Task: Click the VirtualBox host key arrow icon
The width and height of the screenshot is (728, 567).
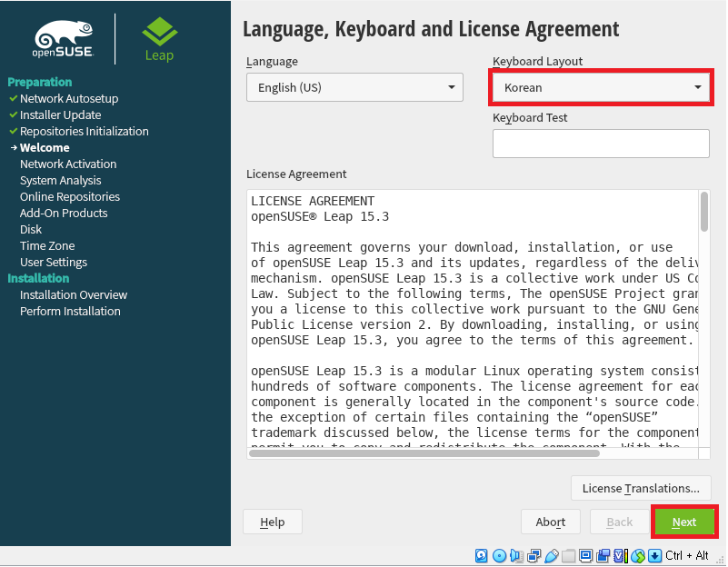Action: coord(654,555)
